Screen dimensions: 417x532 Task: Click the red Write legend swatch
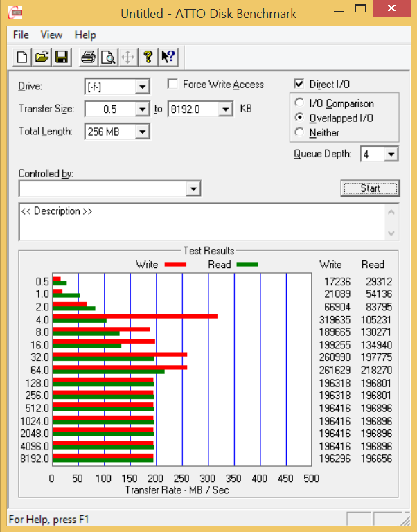click(x=175, y=265)
